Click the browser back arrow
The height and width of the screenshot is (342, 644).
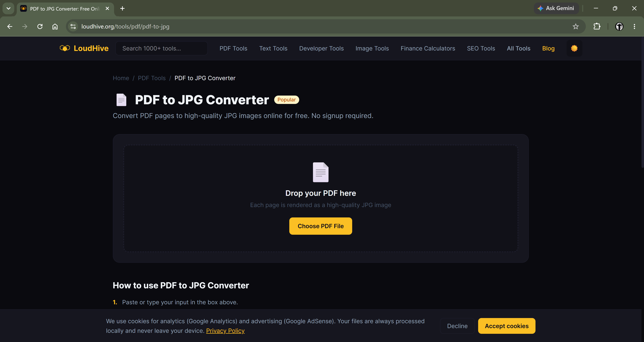[10, 26]
